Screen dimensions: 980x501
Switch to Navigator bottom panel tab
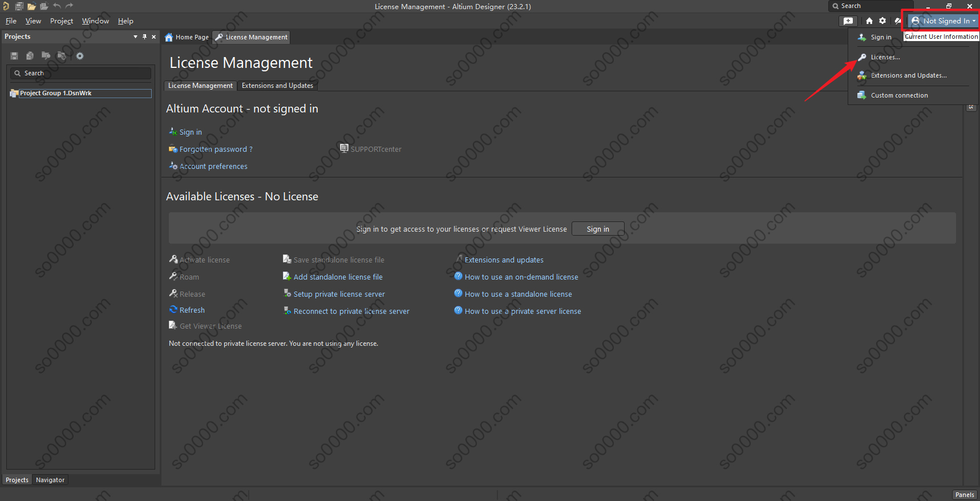50,480
